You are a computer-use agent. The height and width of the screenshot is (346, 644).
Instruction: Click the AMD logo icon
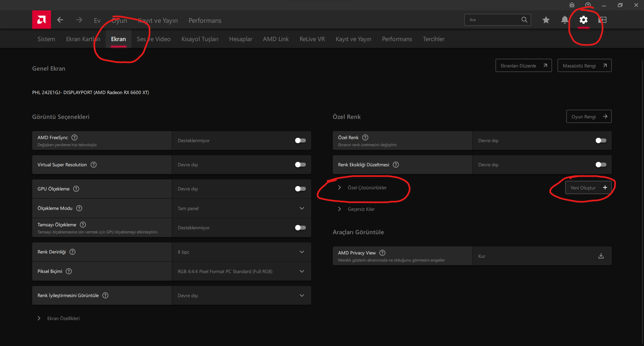click(42, 20)
